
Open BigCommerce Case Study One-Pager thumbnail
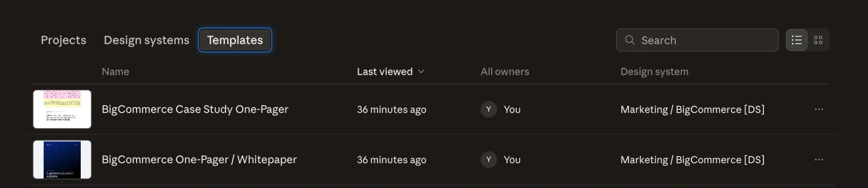[62, 109]
